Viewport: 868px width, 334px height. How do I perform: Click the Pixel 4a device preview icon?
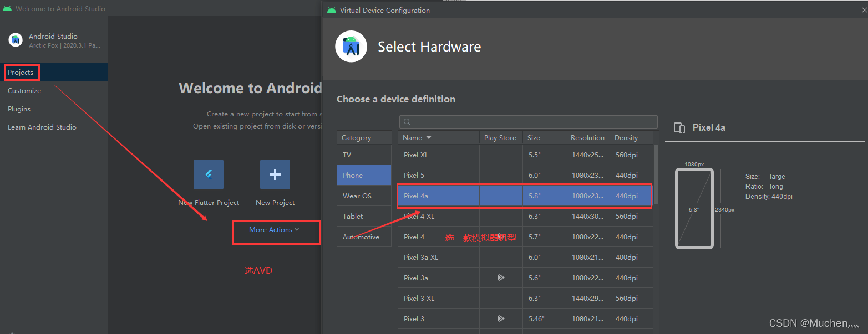pyautogui.click(x=679, y=128)
